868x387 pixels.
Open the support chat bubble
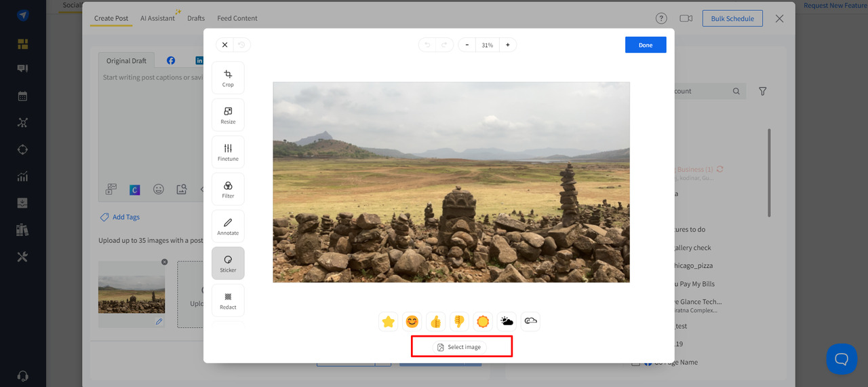[x=841, y=358]
